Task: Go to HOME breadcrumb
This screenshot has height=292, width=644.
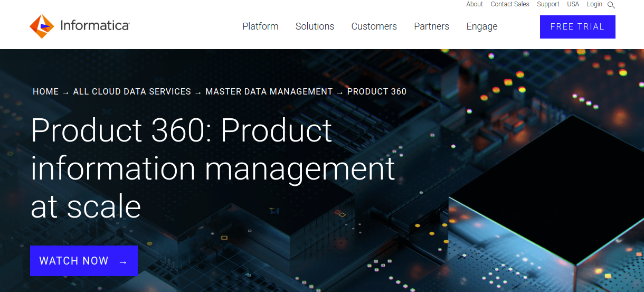Action: click(46, 91)
